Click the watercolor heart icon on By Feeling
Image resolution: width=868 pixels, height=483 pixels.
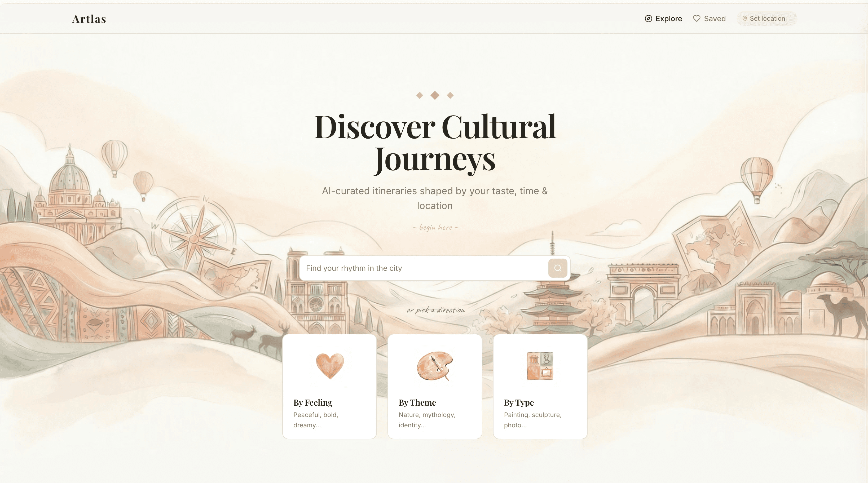(330, 366)
